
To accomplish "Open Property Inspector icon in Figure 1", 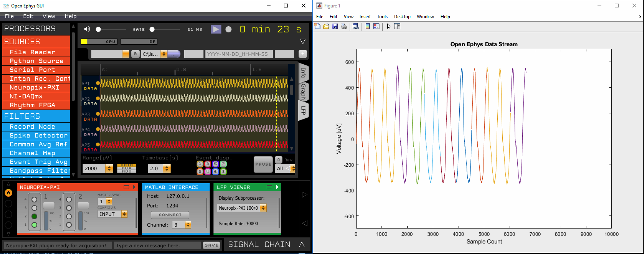I will 397,26.
